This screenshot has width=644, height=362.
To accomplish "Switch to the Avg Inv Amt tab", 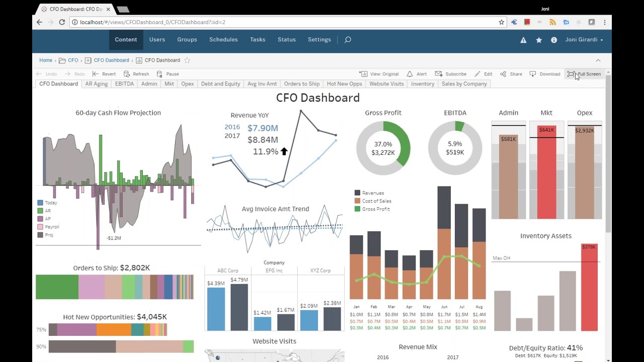I will click(x=262, y=84).
